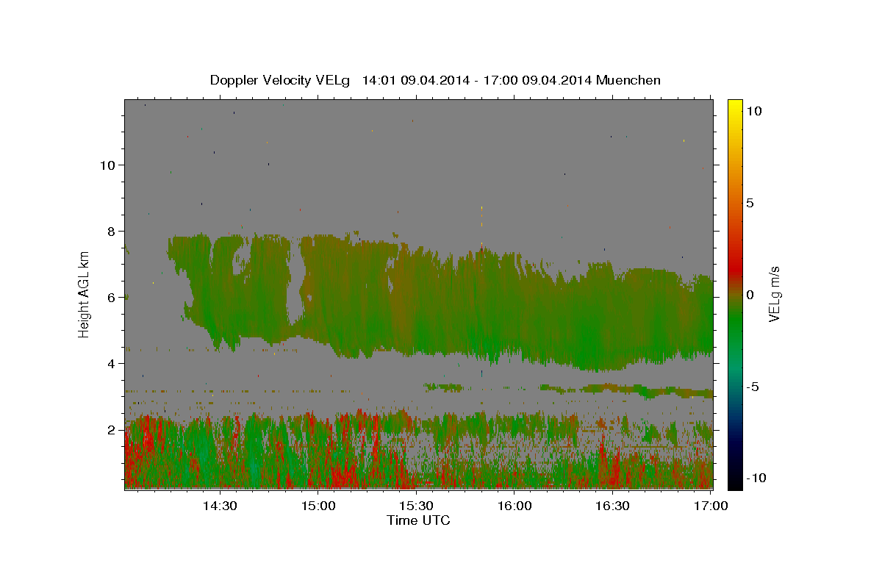Click the colorbar label '-10'
The image size is (882, 588).
(x=756, y=478)
